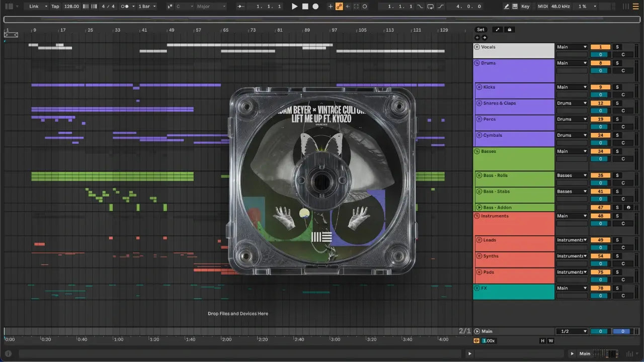Toggle the Computer MIDI Keyboard icon
The height and width of the screenshot is (362, 644).
(x=515, y=7)
